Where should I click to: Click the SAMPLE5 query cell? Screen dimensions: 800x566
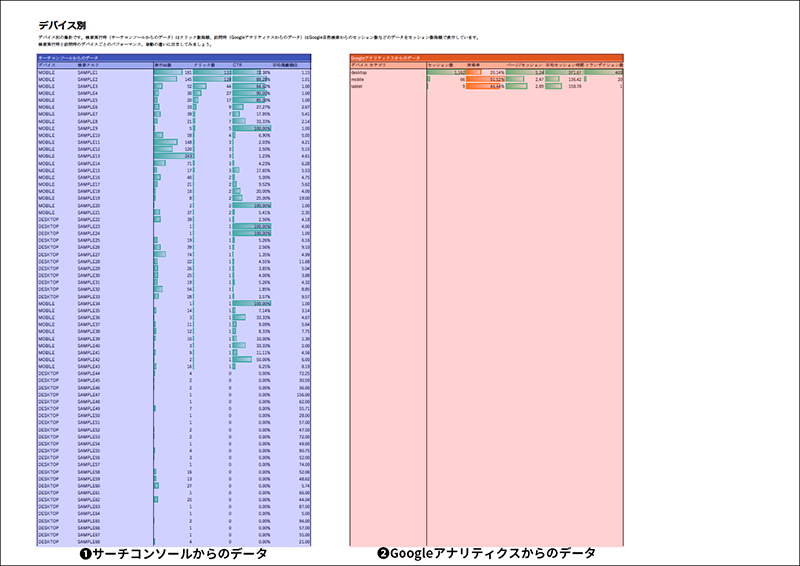click(87, 101)
